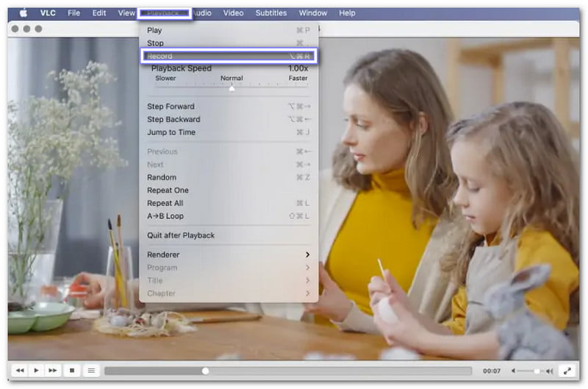Click the Playback Speed slider marker

click(x=232, y=88)
